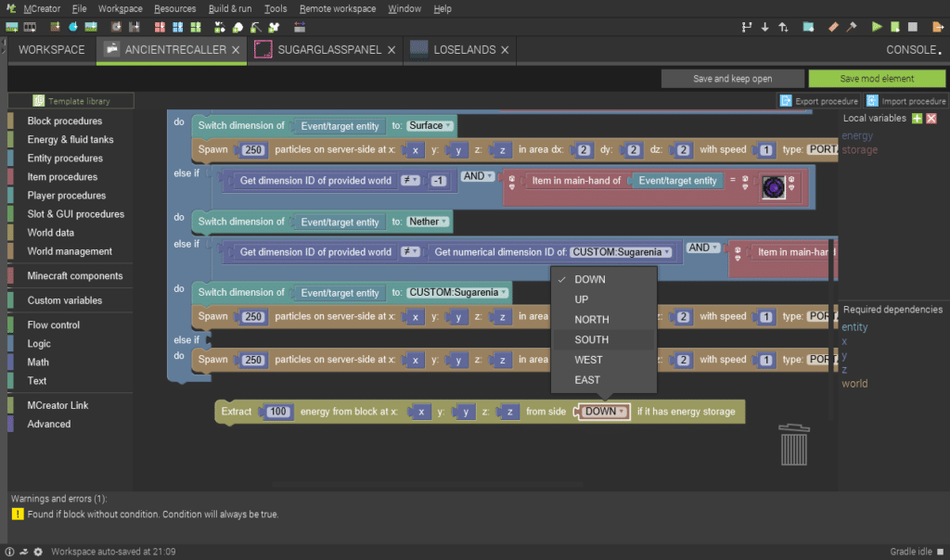The width and height of the screenshot is (950, 560).
Task: Select checked DOWN option in list
Action: pos(603,280)
